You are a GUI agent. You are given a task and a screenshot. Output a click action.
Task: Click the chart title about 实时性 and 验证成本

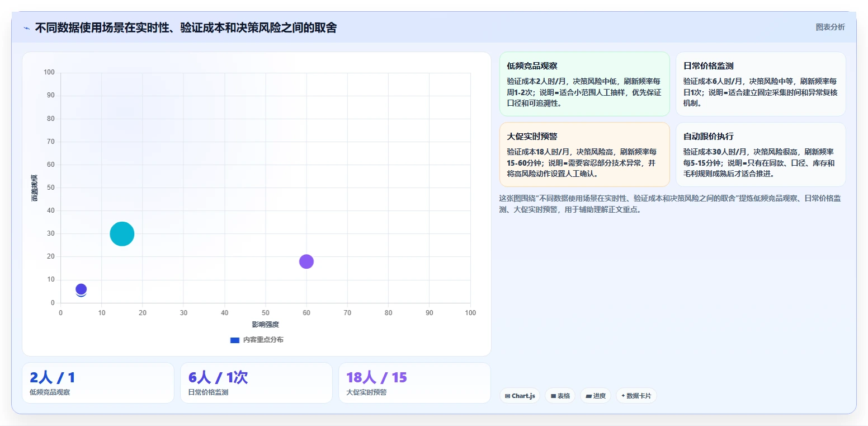click(186, 28)
